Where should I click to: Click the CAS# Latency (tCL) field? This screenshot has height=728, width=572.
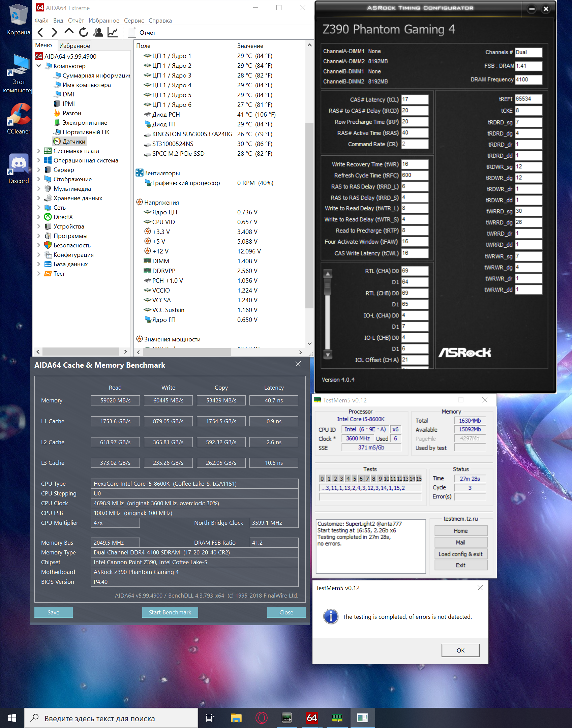pos(415,99)
